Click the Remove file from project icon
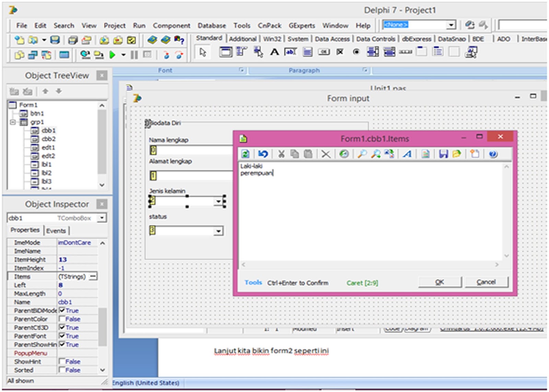Image resolution: width=549 pixels, height=392 pixels. (118, 40)
